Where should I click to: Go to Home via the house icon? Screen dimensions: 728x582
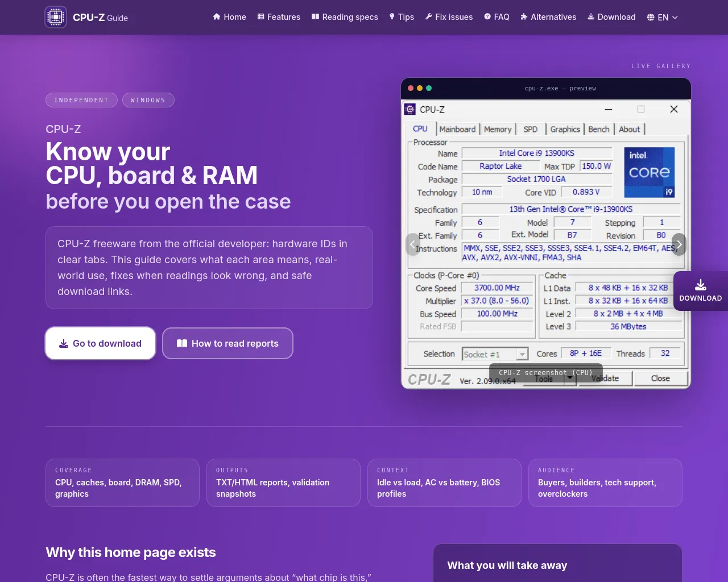pos(217,17)
